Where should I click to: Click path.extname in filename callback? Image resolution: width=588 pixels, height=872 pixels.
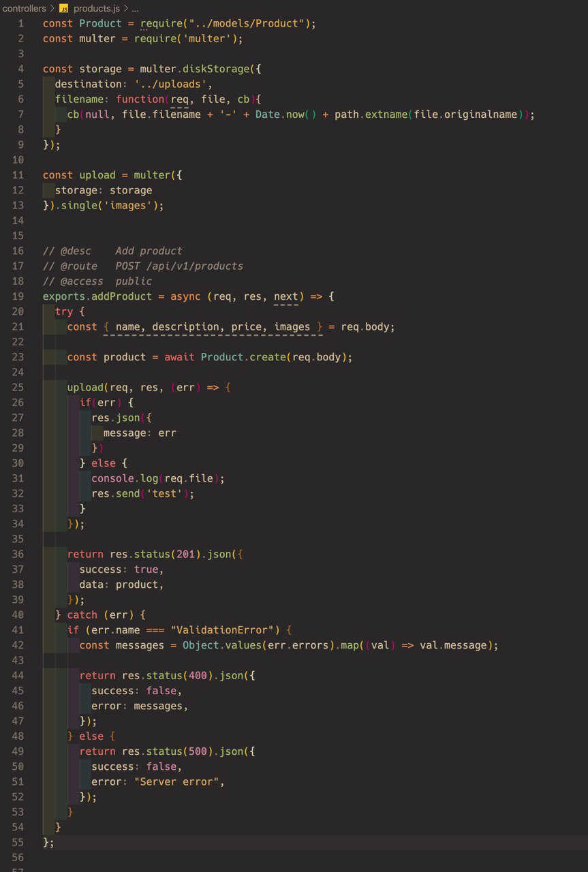click(371, 114)
